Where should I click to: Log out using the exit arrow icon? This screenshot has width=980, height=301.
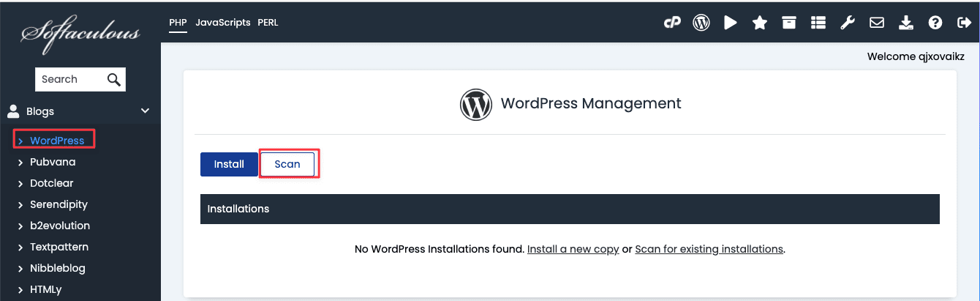pyautogui.click(x=964, y=23)
